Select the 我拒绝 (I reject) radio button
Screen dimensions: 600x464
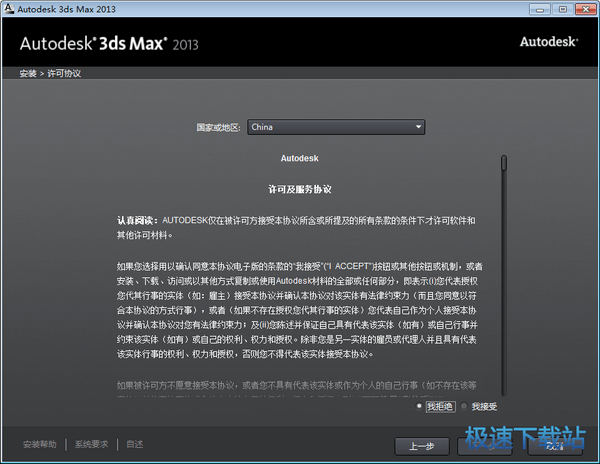coord(419,406)
